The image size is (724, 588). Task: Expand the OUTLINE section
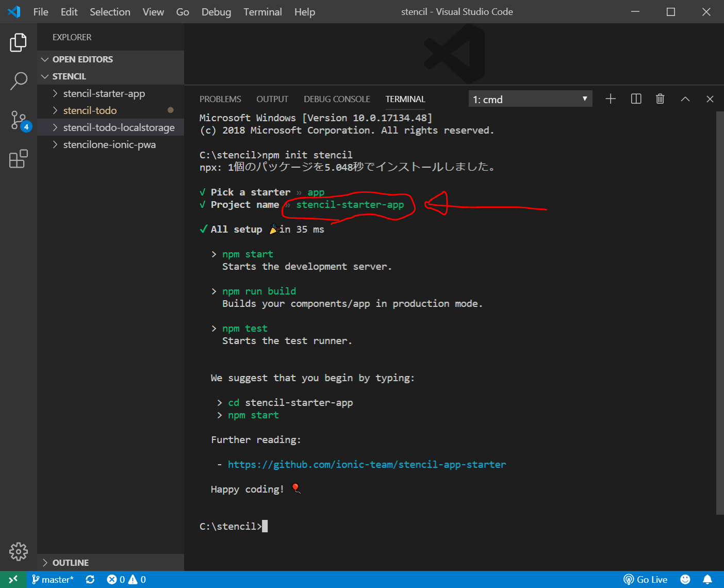(70, 563)
